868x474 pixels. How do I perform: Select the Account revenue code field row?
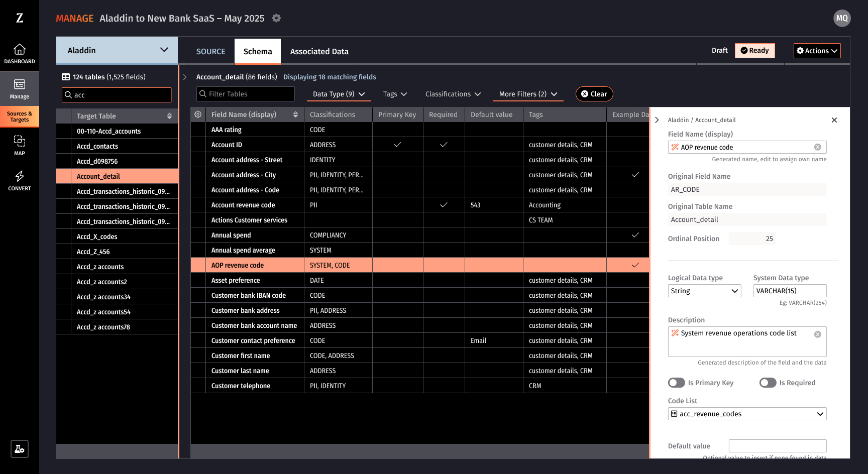(x=420, y=205)
